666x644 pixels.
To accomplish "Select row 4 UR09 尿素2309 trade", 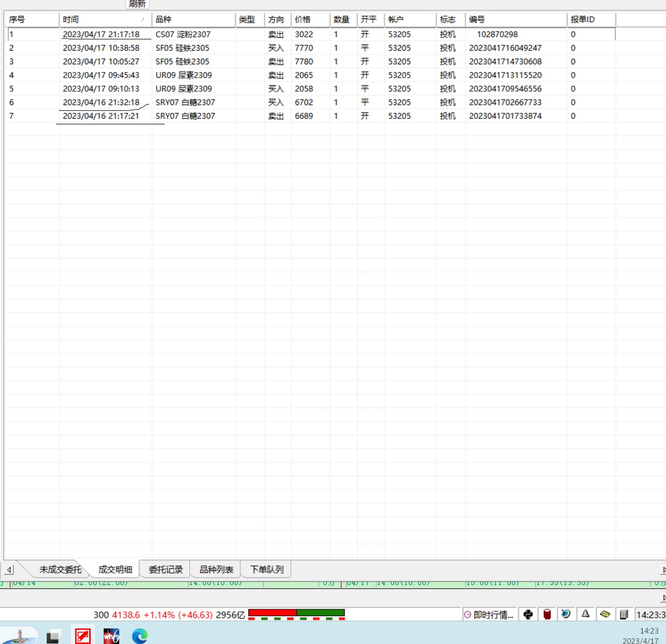I will tap(183, 75).
